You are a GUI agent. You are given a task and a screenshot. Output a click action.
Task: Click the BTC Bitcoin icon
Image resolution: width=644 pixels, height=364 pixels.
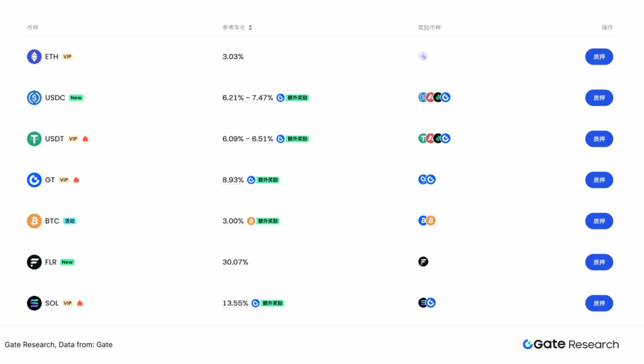coord(34,221)
